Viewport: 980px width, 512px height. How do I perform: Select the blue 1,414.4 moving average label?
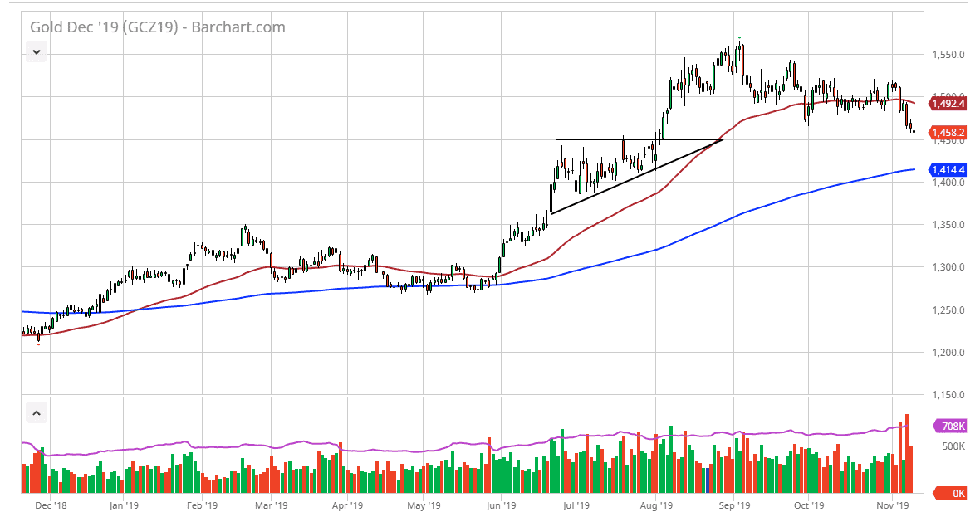[x=950, y=169]
